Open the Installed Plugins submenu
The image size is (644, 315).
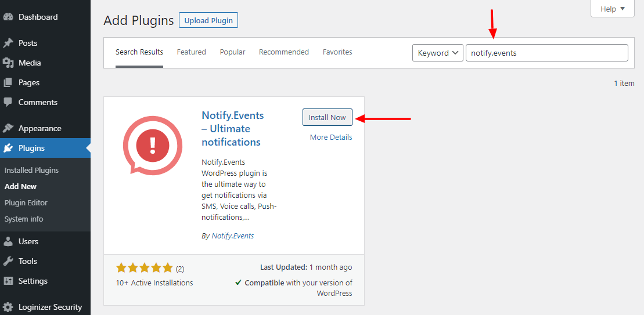pos(31,170)
